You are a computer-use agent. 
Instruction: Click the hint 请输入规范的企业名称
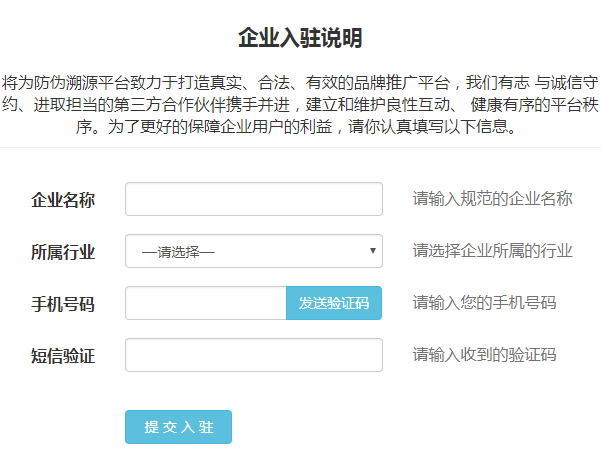coord(492,199)
